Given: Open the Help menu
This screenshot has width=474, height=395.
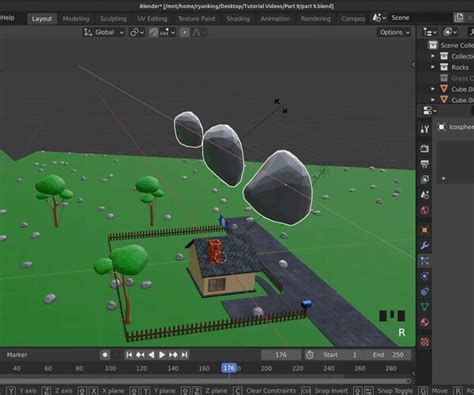Looking at the screenshot, I should coord(7,18).
